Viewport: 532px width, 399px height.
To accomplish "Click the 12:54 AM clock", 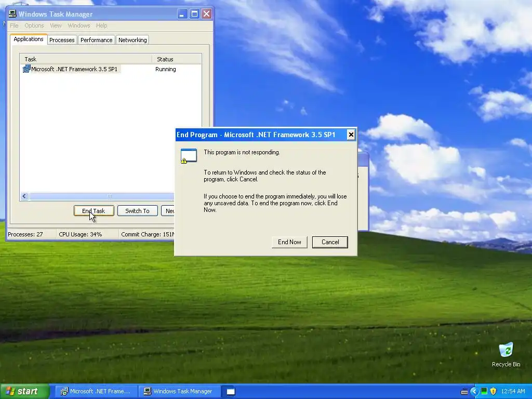I will click(513, 391).
